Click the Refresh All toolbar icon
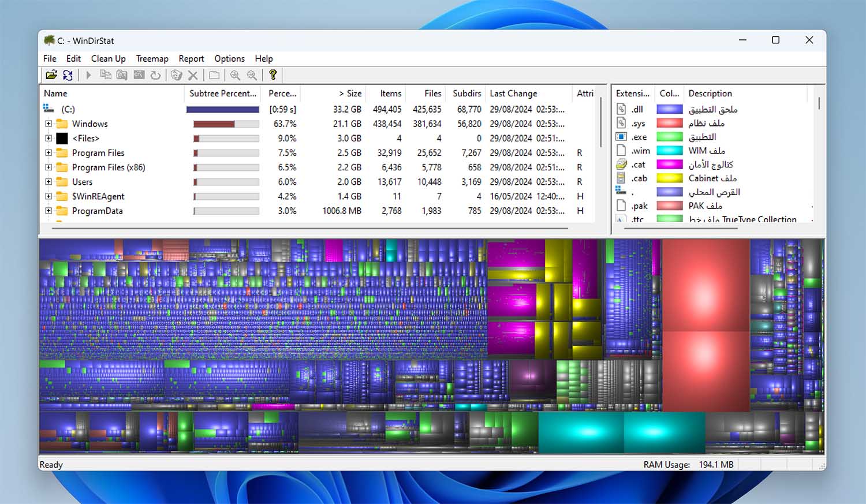 coord(68,75)
